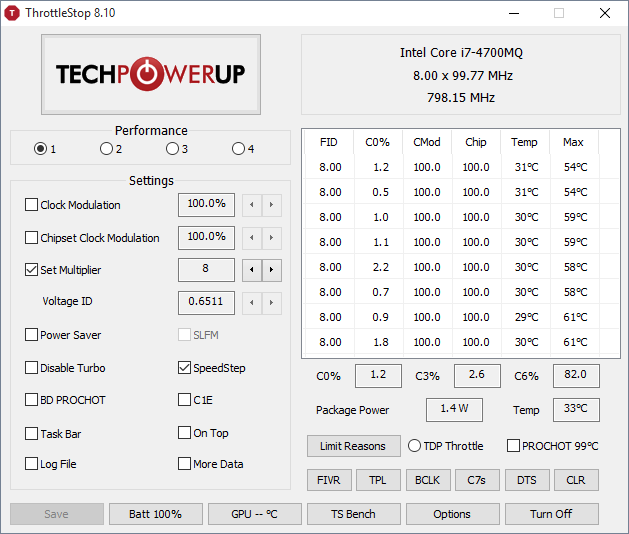Click the C0% cell showing 2.2
The height and width of the screenshot is (534, 629).
(x=381, y=267)
